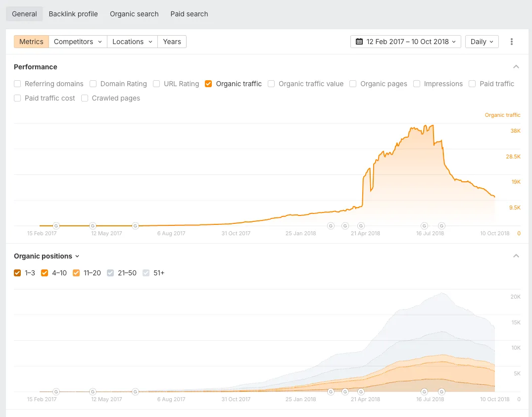Screen dimensions: 532x417
Task: Toggle the 11–20 positions checkbox
Action: point(76,273)
